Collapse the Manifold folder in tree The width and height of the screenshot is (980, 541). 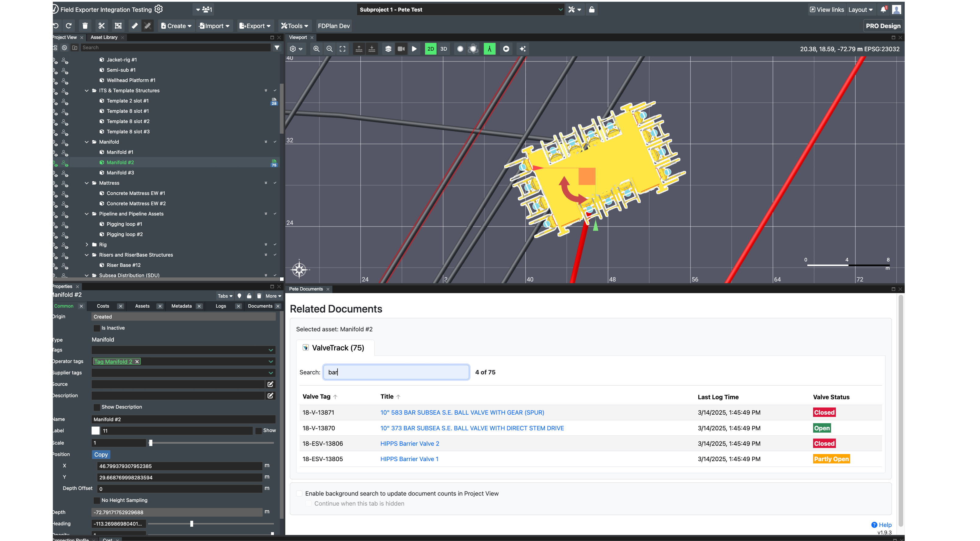coord(87,142)
